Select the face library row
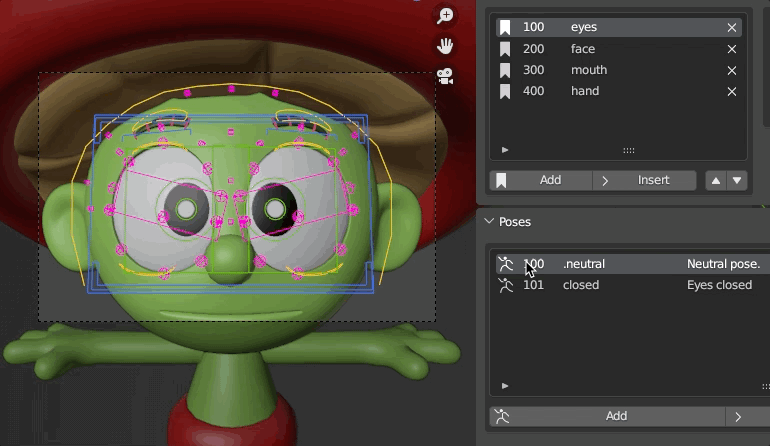Viewport: 770px width, 446px height. pyautogui.click(x=619, y=49)
